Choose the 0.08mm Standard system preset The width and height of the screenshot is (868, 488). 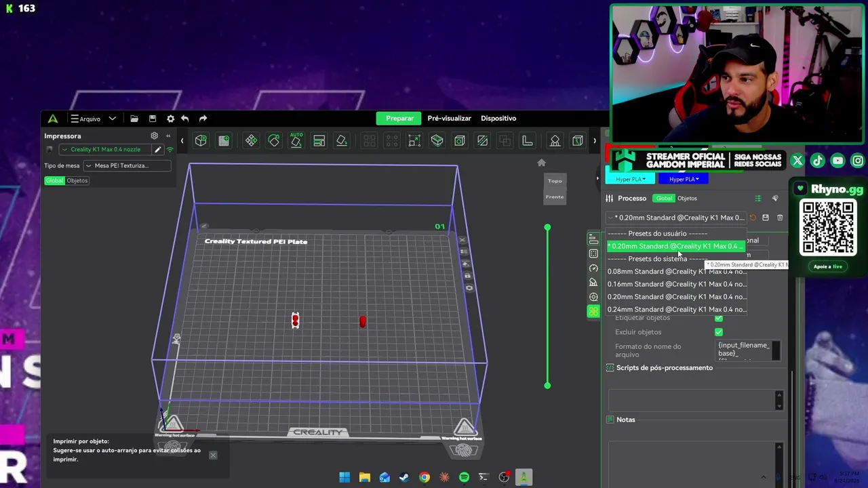click(676, 272)
